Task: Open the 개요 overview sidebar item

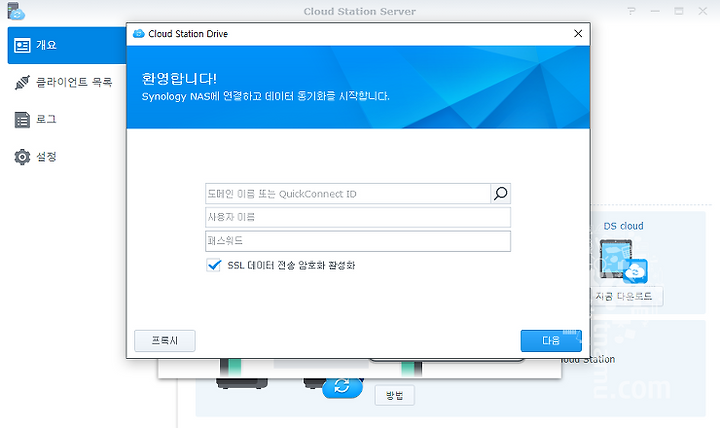Action: [67, 45]
